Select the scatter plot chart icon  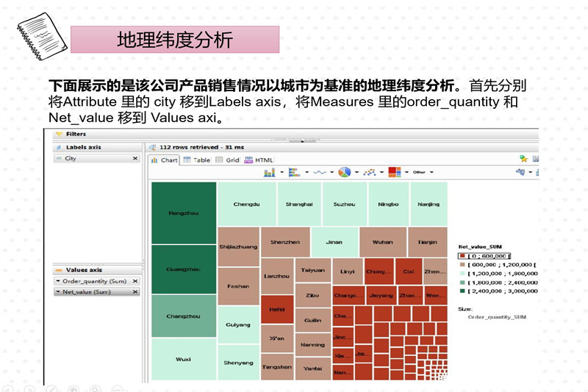point(369,172)
